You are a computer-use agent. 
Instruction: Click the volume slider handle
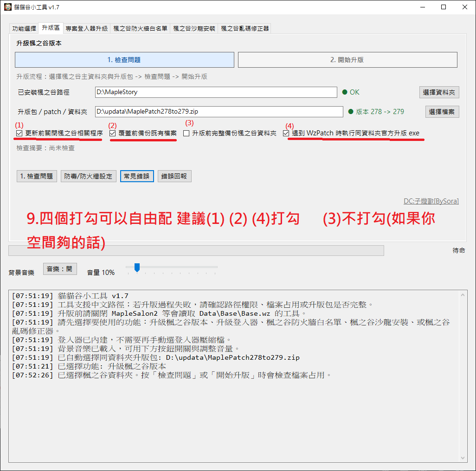point(137,267)
